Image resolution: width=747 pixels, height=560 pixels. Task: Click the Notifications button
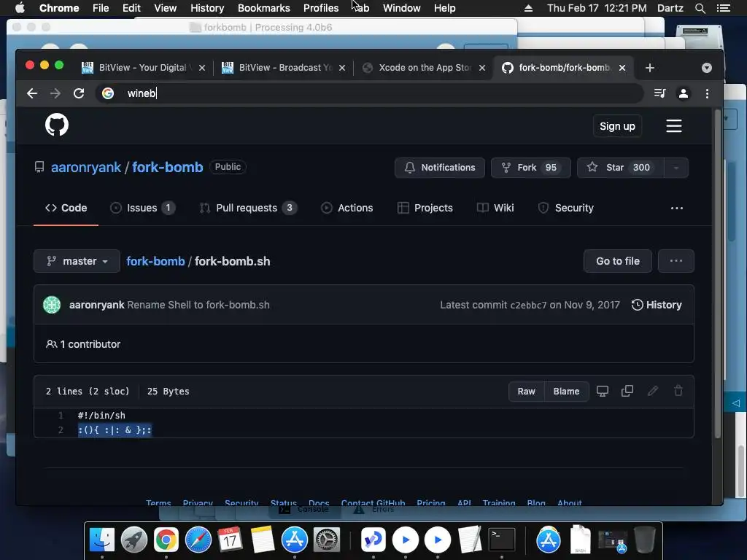pos(439,168)
